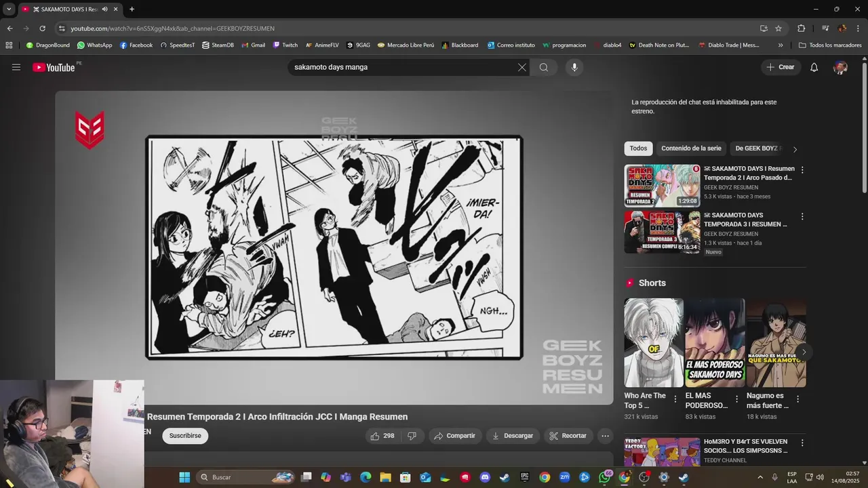This screenshot has width=868, height=488.
Task: Go to YouTube home via logo
Action: (x=54, y=67)
